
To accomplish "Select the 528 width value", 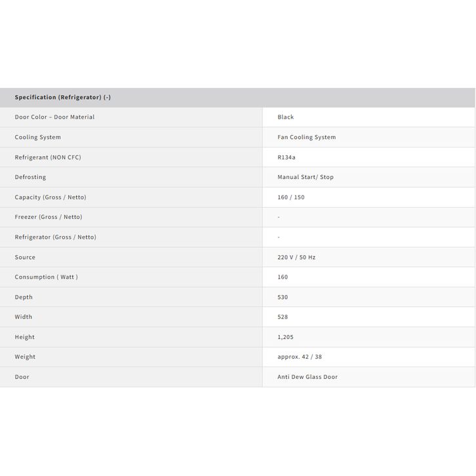I will click(x=283, y=317).
